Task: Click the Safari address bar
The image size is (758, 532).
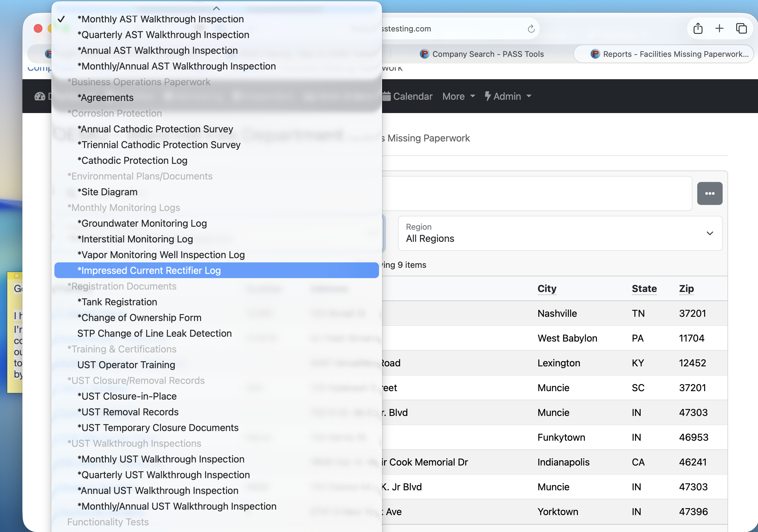Action: [452, 29]
